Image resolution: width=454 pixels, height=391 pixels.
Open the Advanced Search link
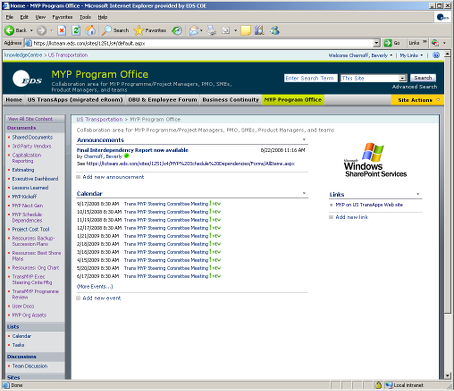pos(414,87)
